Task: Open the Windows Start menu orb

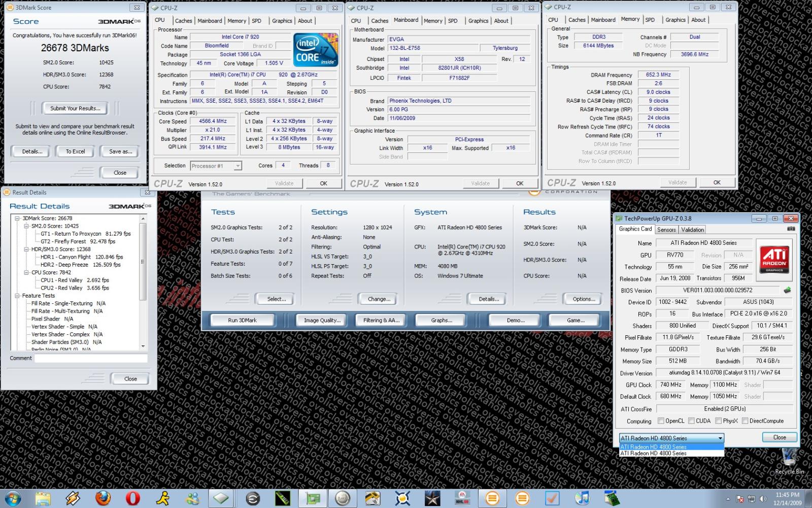Action: tap(12, 498)
